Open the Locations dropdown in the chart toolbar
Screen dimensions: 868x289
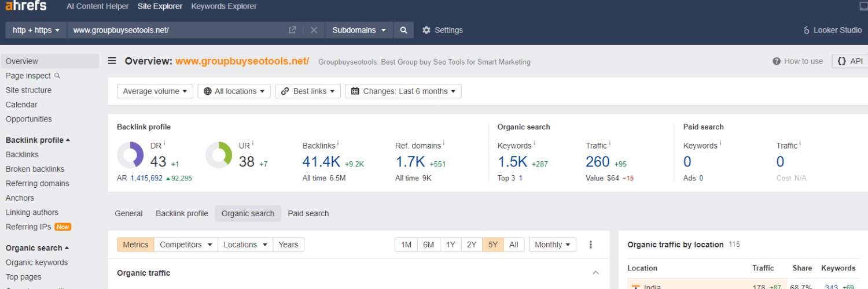245,244
